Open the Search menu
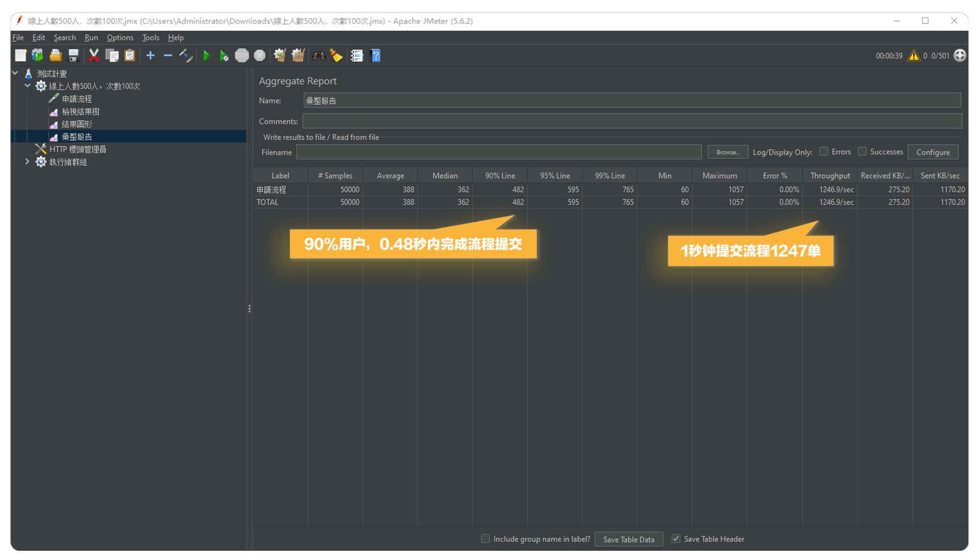Screen dimensions: 980x560 65,37
